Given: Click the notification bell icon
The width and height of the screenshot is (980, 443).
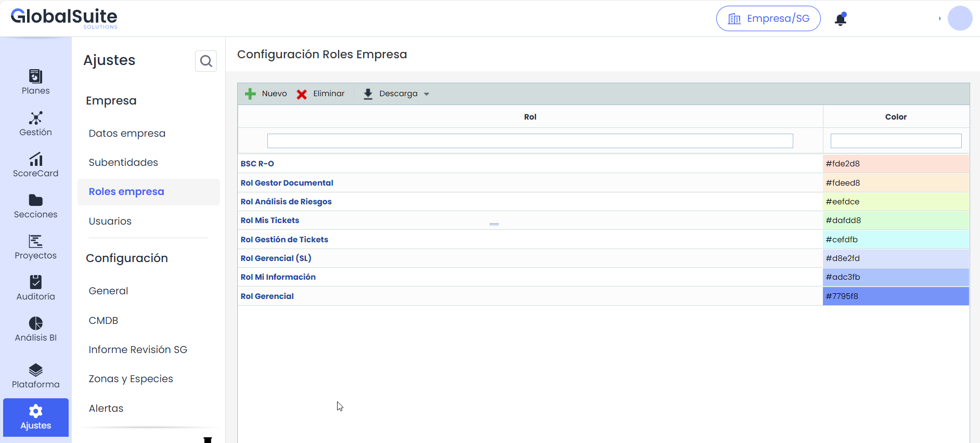Looking at the screenshot, I should (x=840, y=19).
